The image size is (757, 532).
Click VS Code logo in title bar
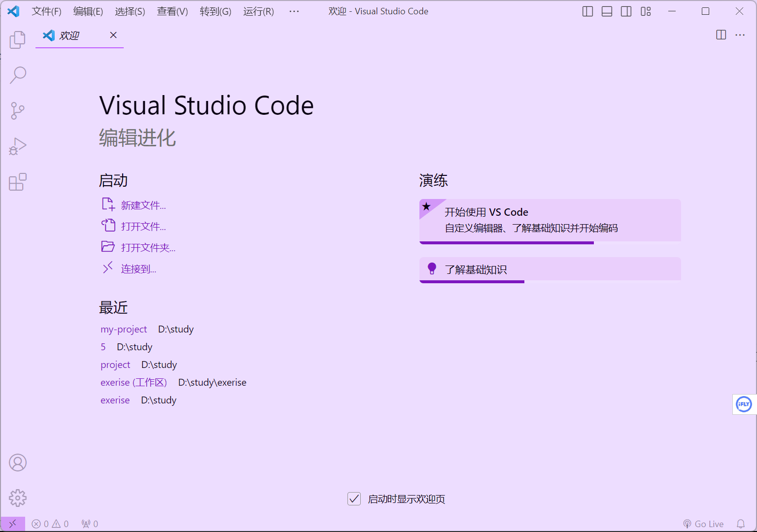pos(14,11)
